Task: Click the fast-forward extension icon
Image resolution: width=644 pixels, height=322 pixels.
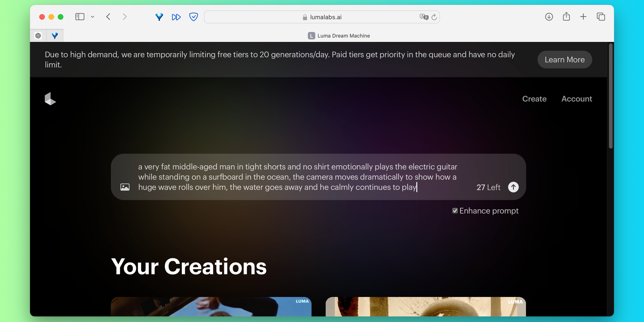Action: [x=176, y=17]
